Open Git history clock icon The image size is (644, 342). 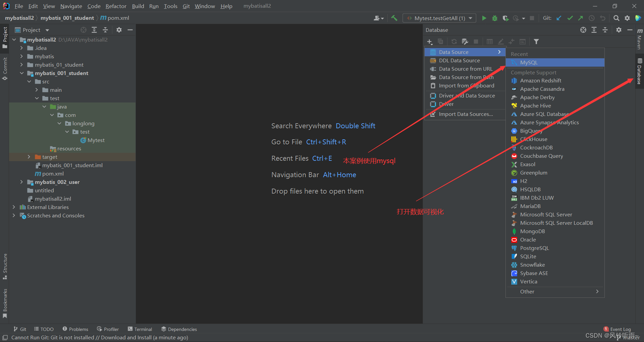coord(592,18)
